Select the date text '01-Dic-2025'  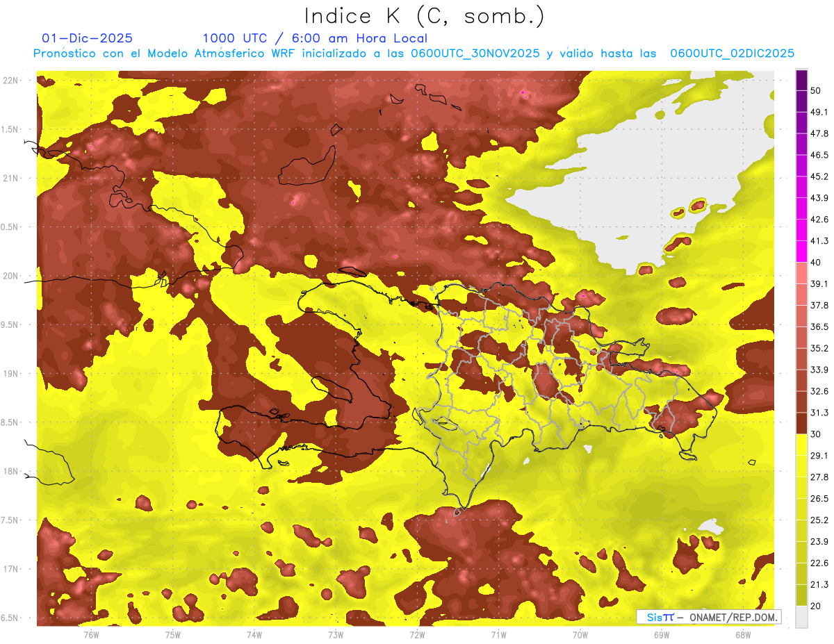pyautogui.click(x=87, y=38)
